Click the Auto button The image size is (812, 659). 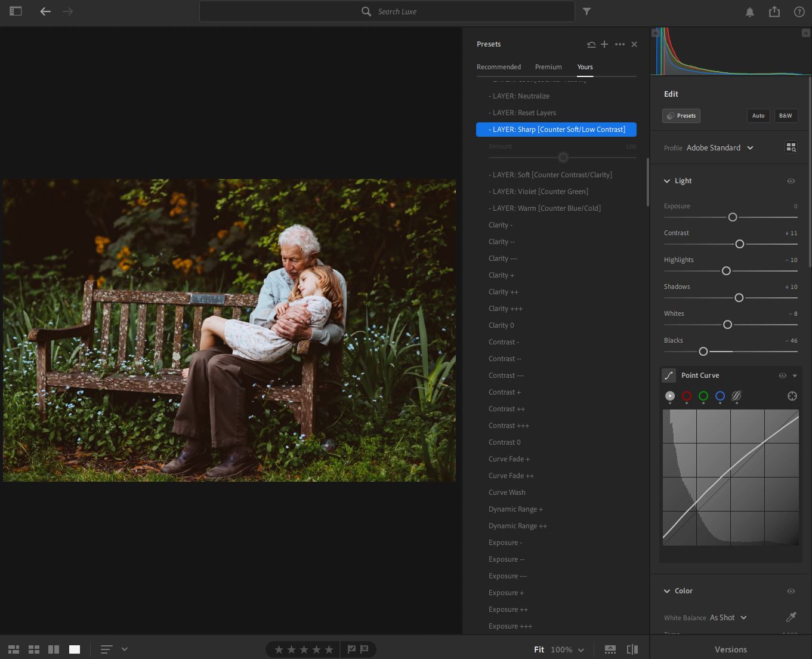758,116
